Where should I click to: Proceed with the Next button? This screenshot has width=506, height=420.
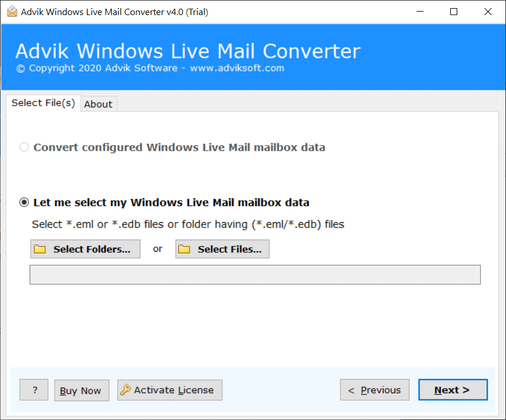tap(453, 390)
